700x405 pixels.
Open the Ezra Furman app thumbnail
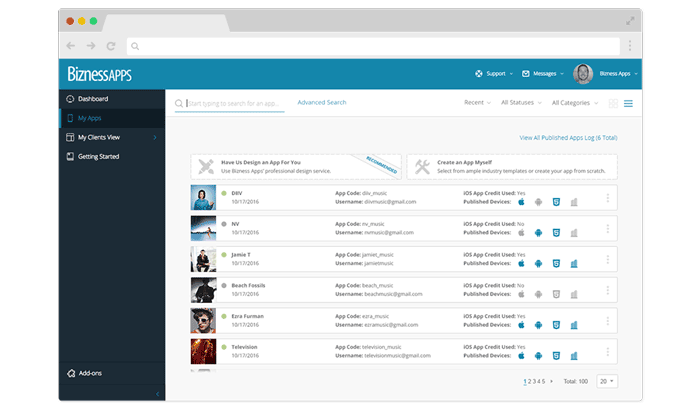pos(203,321)
